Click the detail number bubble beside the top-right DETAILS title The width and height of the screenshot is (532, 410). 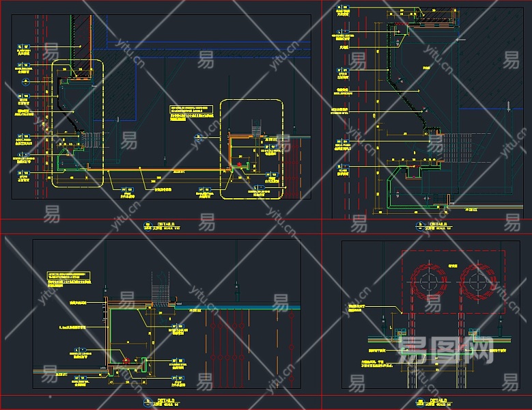pos(420,226)
